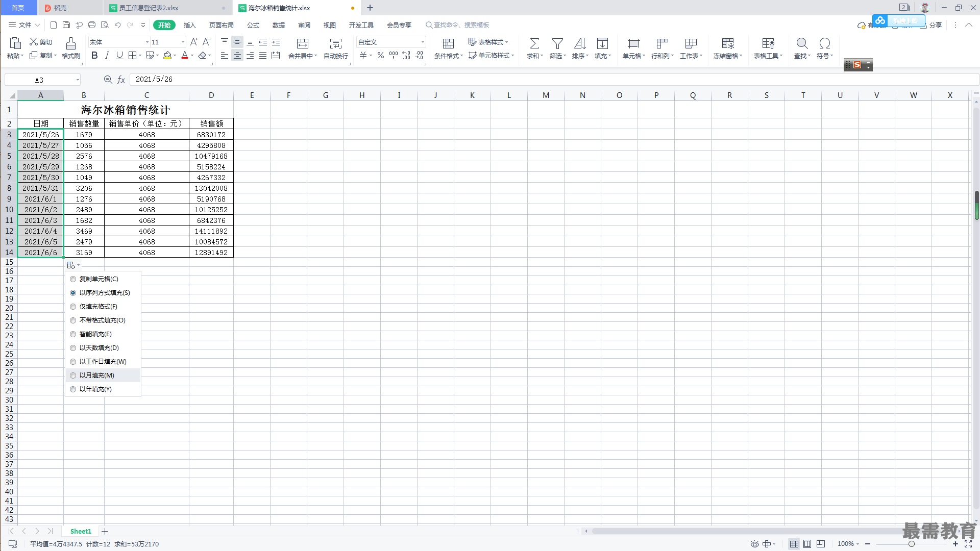Click the zoom slider handle
Viewport: 980px width, 551px height.
(912, 544)
